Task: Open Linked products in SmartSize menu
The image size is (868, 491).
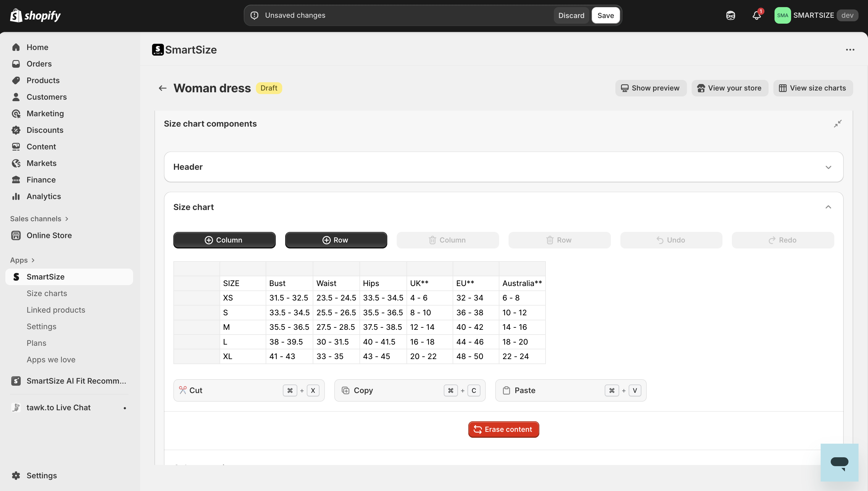Action: click(56, 310)
